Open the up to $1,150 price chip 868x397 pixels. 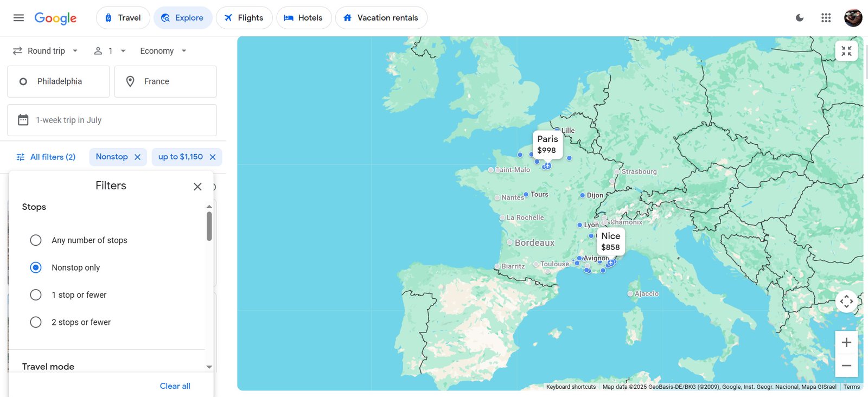coord(181,157)
